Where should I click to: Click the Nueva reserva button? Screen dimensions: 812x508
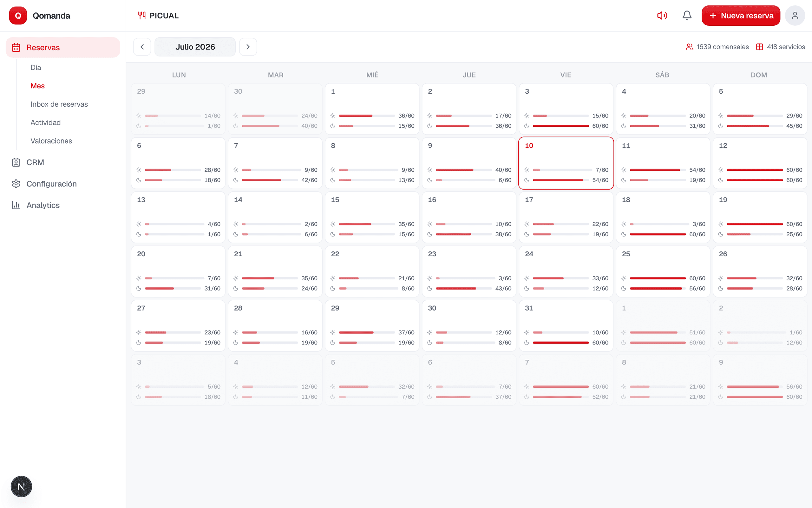(x=741, y=16)
